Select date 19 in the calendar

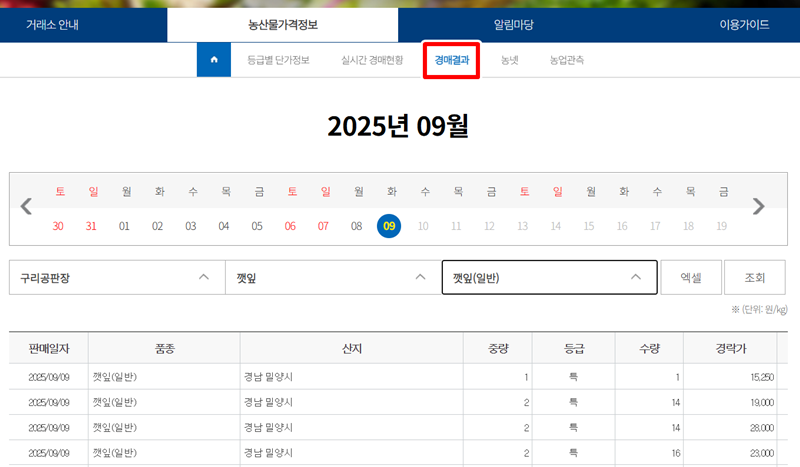click(721, 226)
